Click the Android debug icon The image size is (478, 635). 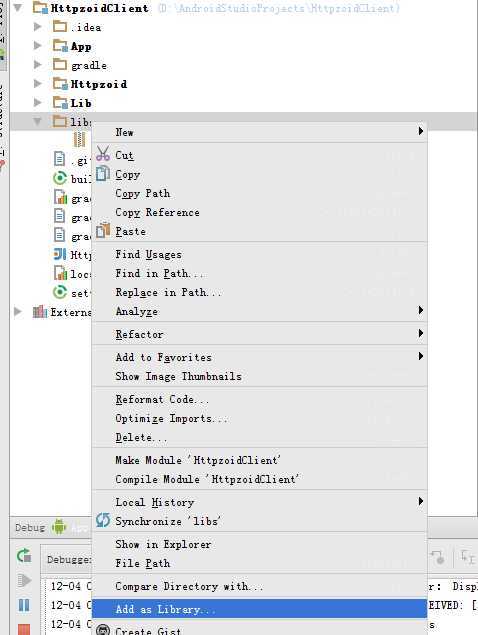(59, 526)
